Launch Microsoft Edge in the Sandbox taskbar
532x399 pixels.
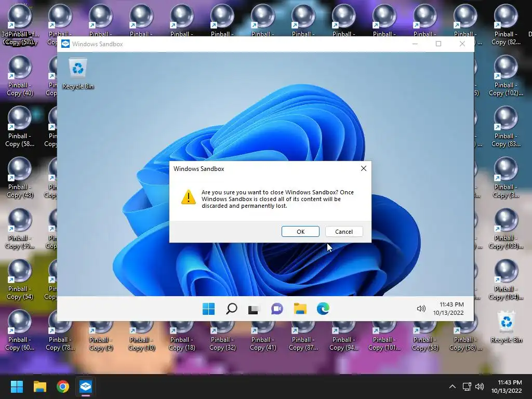coord(323,309)
